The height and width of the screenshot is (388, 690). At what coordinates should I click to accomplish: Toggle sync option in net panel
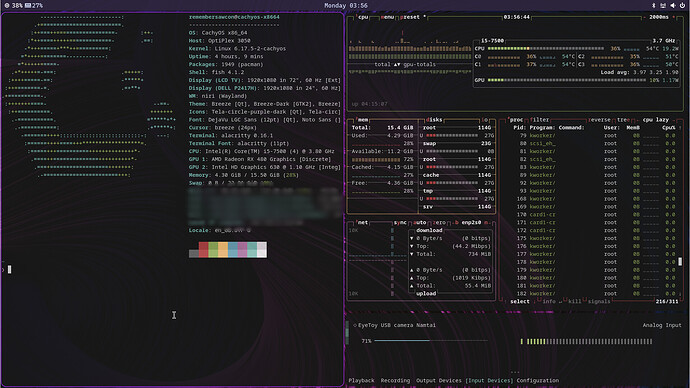[x=400, y=223]
